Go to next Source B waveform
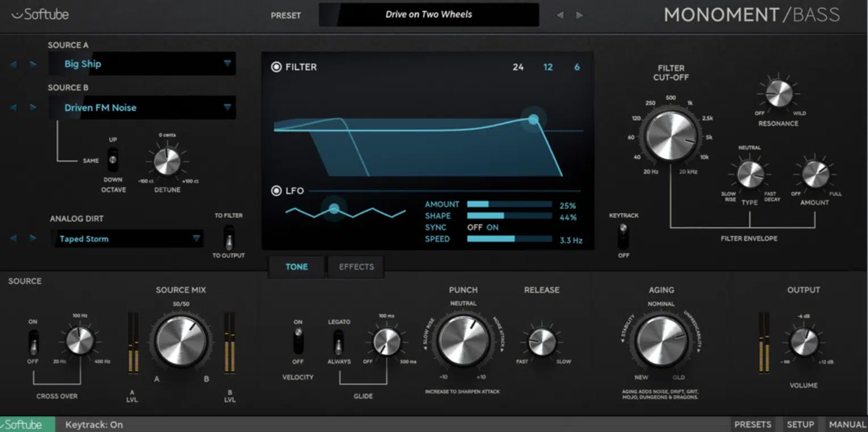 (x=33, y=108)
